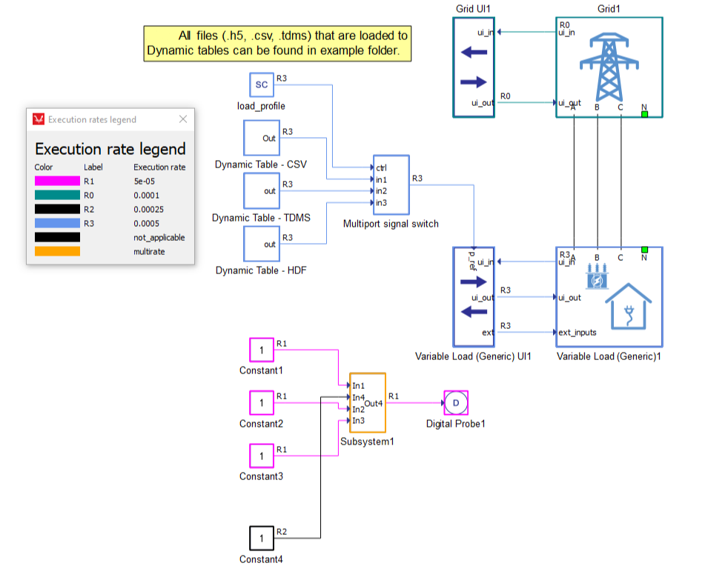Viewport: 728px width, 566px height.
Task: Select the Multiport signal switch block
Action: [390, 185]
